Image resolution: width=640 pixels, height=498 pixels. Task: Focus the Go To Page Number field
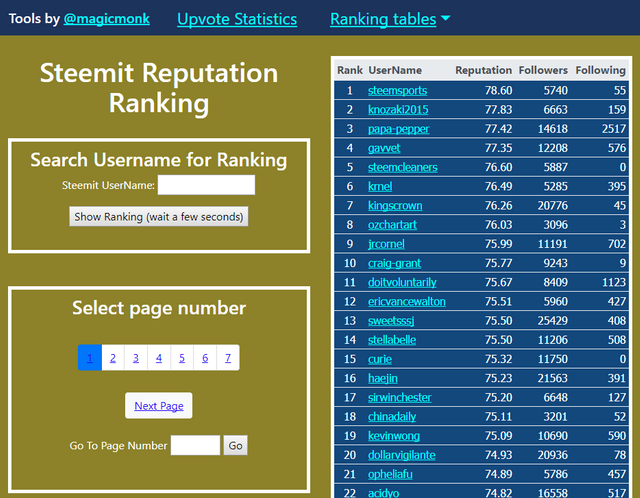click(x=196, y=445)
